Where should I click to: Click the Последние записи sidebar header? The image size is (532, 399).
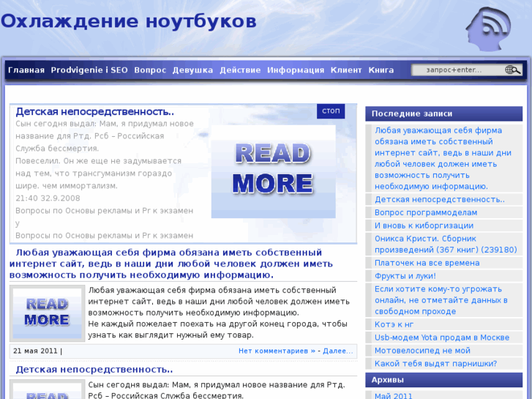click(443, 113)
